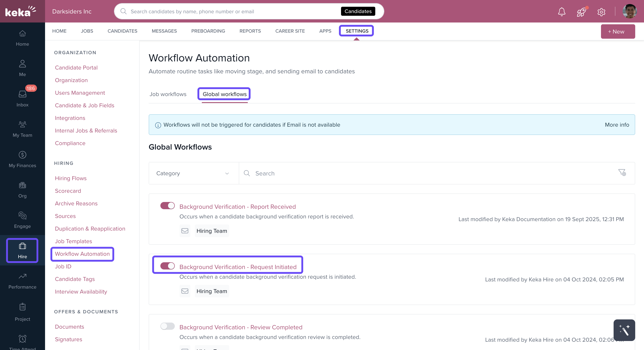Open the magic wand assistant button
The width and height of the screenshot is (644, 350).
624,330
